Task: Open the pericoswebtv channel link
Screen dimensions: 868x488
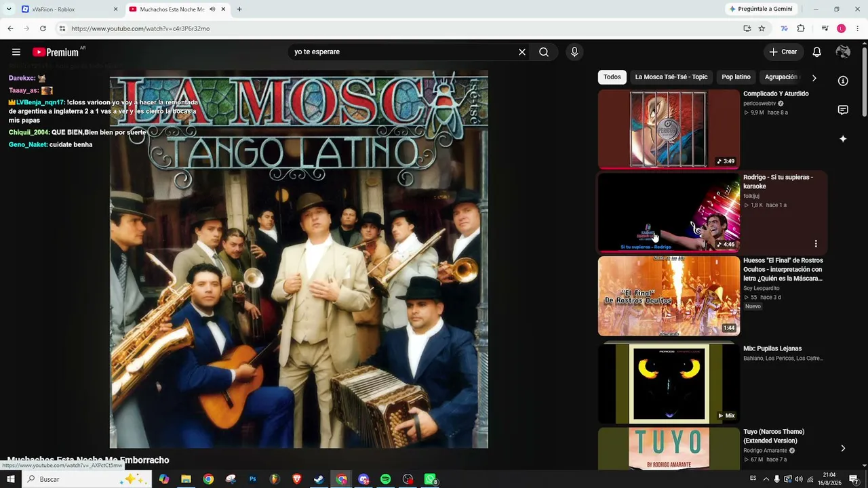Action: tap(759, 104)
